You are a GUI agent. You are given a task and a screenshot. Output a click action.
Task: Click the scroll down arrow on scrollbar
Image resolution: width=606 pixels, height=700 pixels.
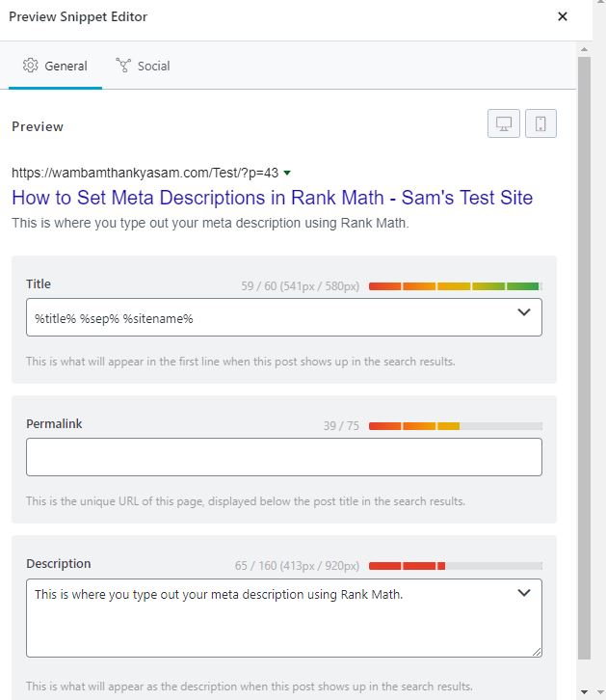[x=584, y=691]
